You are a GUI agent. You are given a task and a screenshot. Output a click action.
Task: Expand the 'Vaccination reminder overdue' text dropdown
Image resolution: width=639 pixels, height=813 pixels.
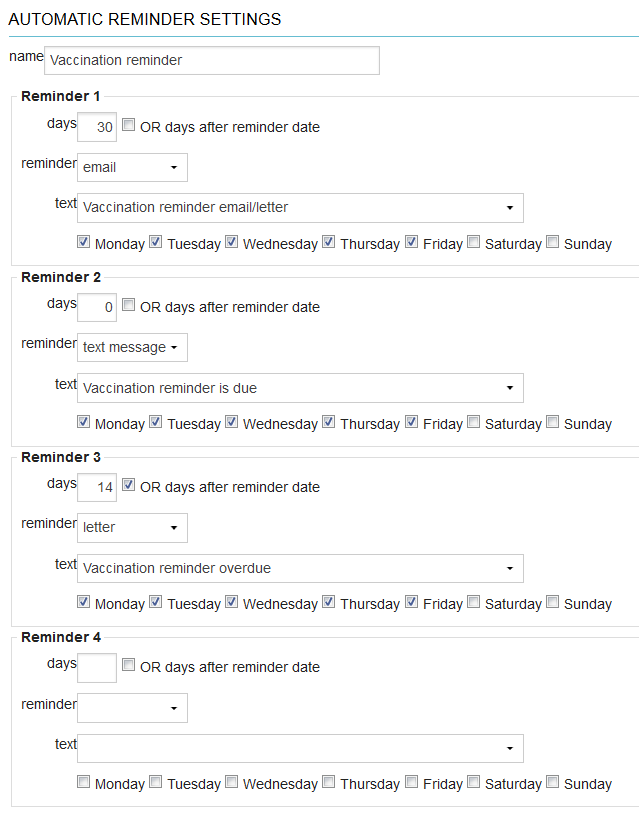click(300, 568)
